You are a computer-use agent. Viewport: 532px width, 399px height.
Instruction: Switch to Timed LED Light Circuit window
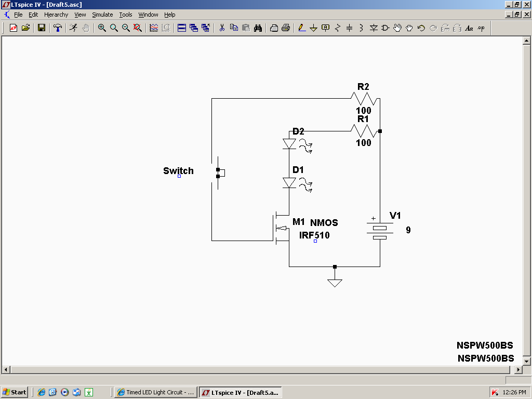click(x=156, y=392)
